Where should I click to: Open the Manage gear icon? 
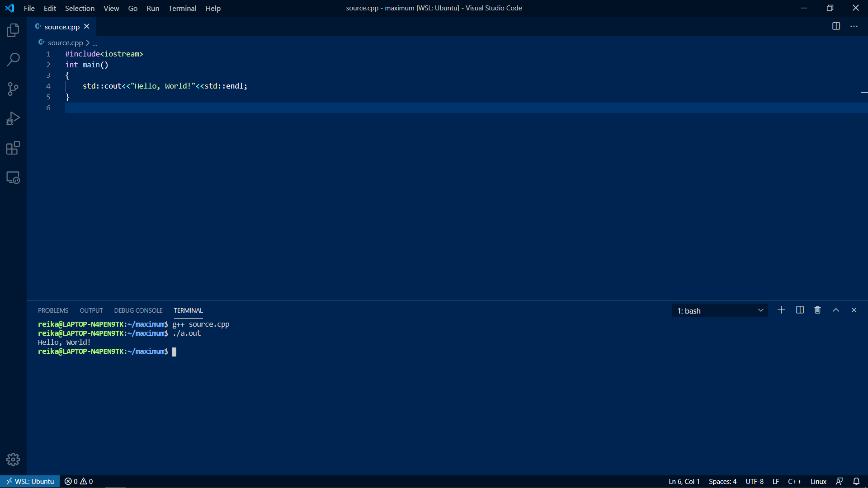click(x=13, y=460)
